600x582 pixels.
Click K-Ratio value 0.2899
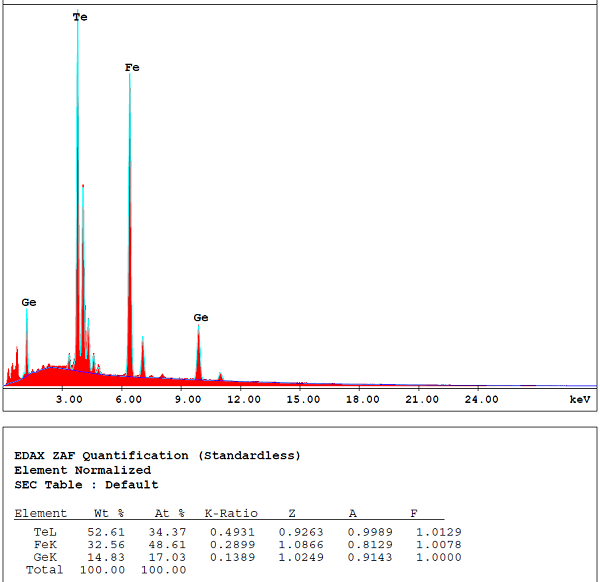coord(232,545)
